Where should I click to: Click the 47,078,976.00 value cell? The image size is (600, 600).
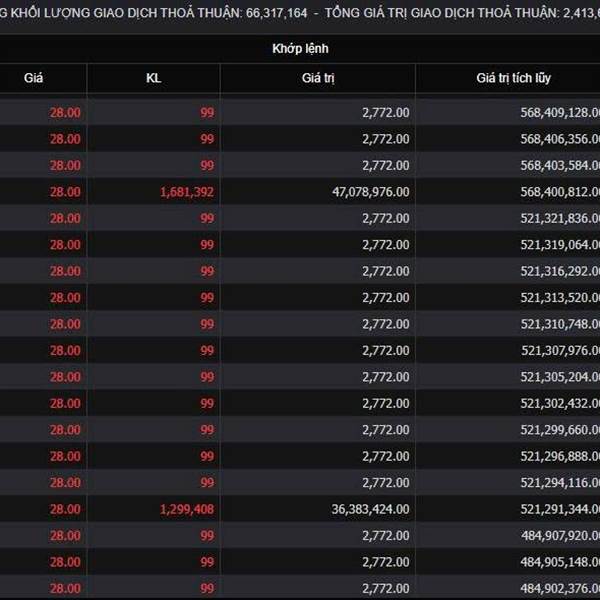[x=370, y=192]
